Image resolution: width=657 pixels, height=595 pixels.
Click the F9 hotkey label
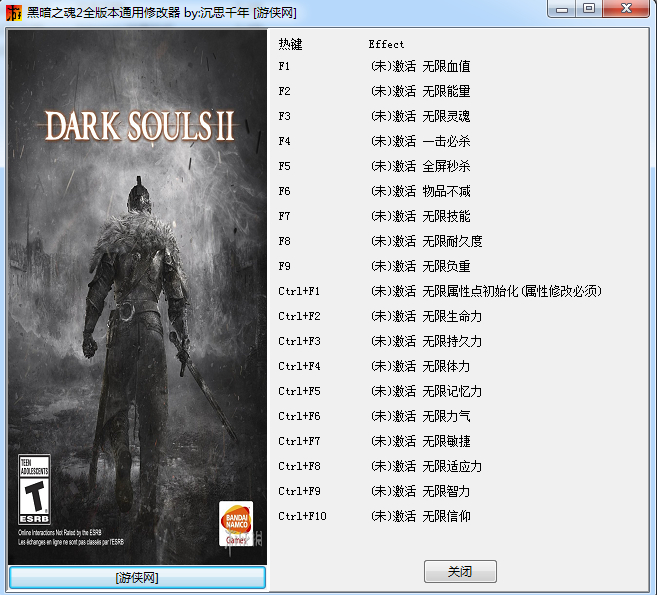coord(284,266)
